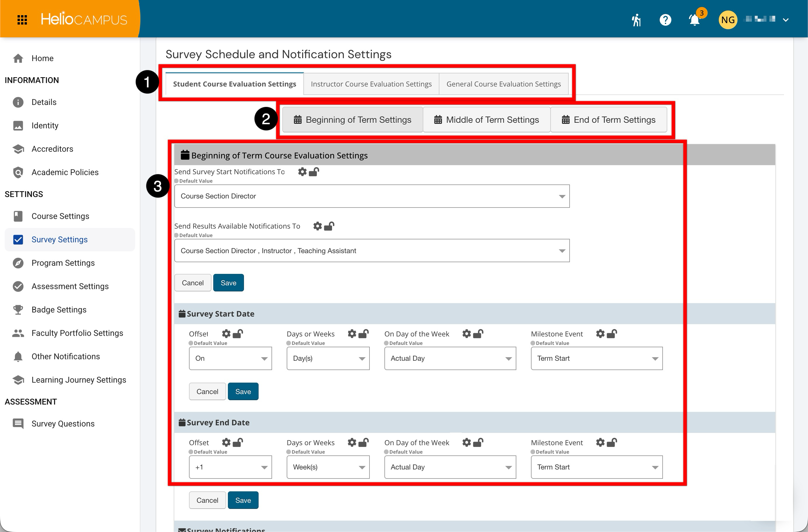The height and width of the screenshot is (532, 808).
Task: Open the apps grid menu icon
Action: (22, 20)
